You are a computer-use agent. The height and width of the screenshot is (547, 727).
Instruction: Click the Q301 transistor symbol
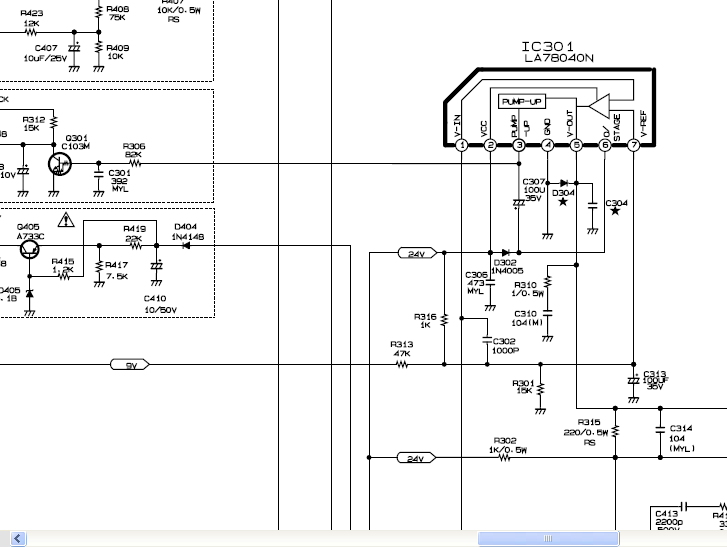point(59,164)
